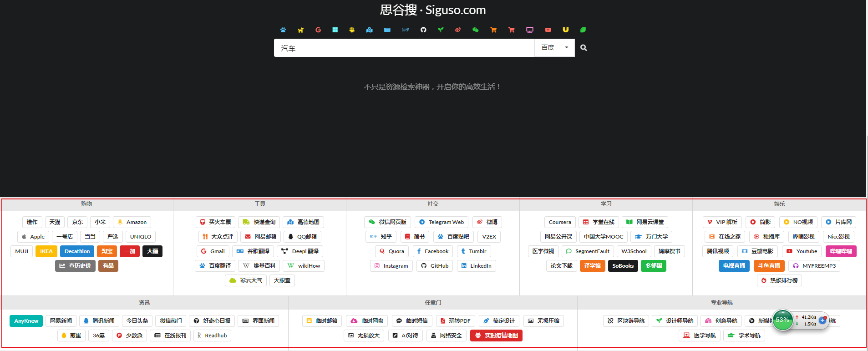Screen dimensions: 868x351
Task: Open the LinkedIn button
Action: click(476, 266)
